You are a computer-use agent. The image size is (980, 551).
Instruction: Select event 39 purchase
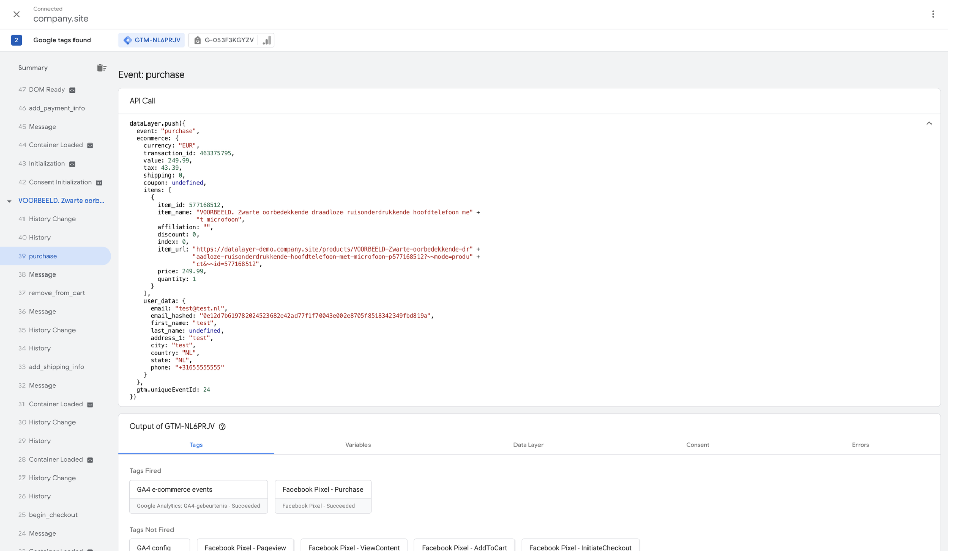point(56,256)
